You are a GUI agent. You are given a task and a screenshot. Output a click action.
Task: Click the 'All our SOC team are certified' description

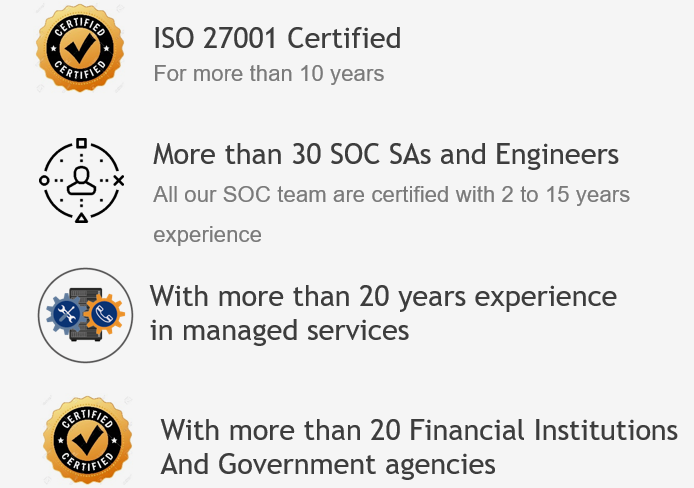click(391, 214)
